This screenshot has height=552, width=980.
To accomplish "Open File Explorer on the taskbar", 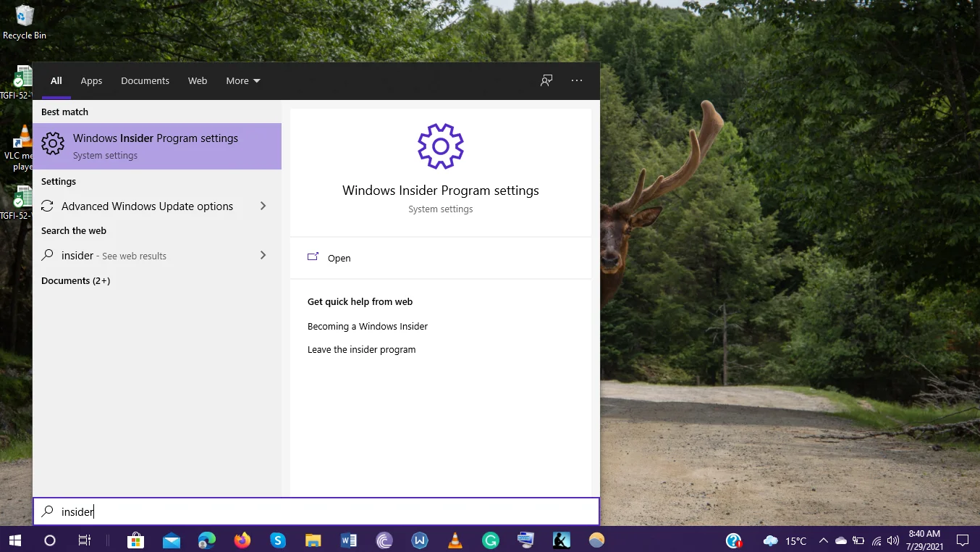I will coord(313,540).
